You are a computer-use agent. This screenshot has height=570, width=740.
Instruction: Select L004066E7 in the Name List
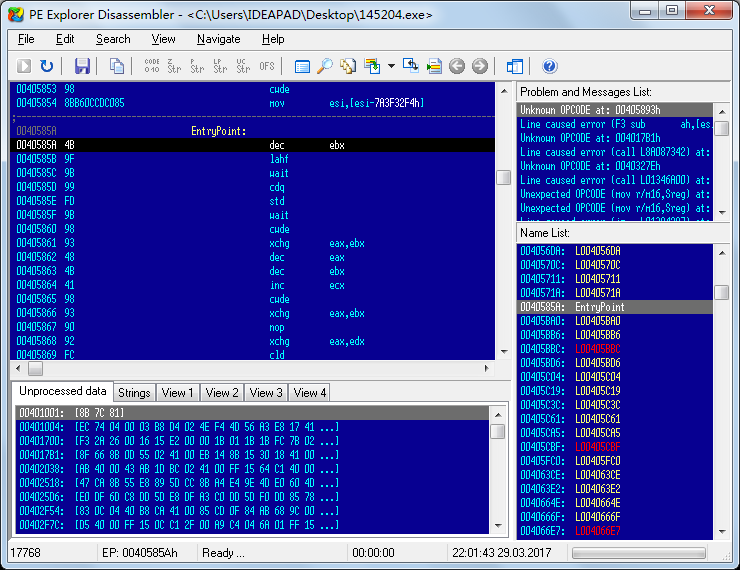[615, 531]
